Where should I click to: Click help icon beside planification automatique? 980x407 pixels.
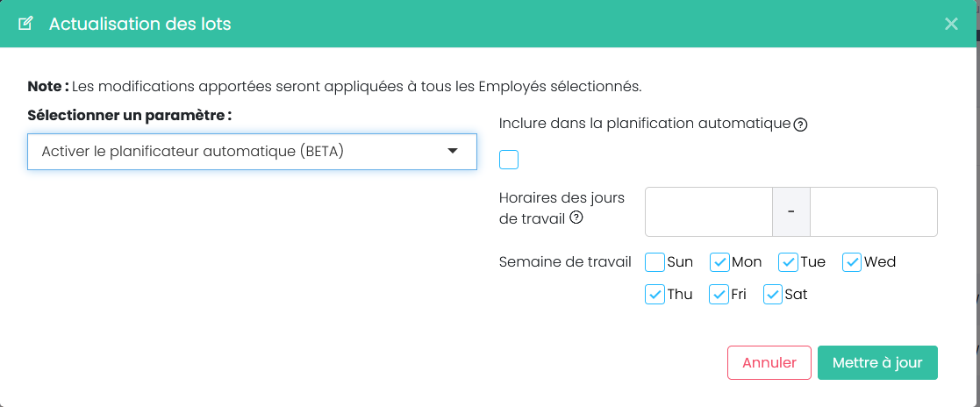pos(800,125)
